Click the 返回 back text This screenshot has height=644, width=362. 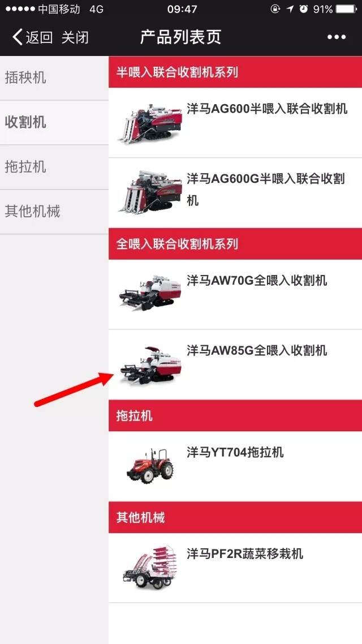click(40, 37)
